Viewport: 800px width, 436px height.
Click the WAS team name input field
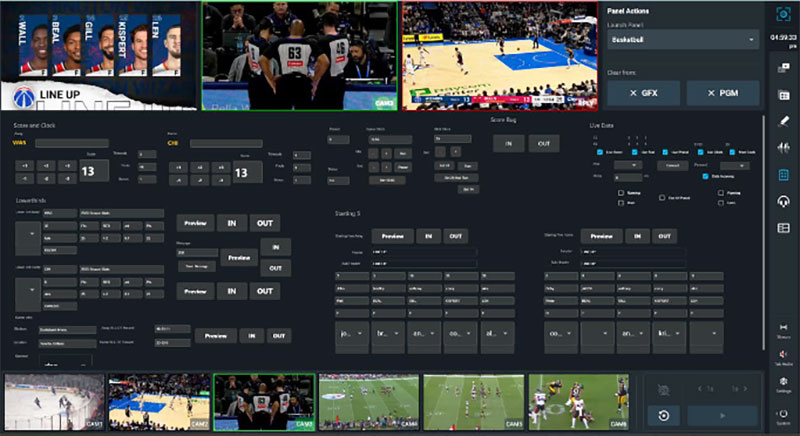tap(72, 143)
